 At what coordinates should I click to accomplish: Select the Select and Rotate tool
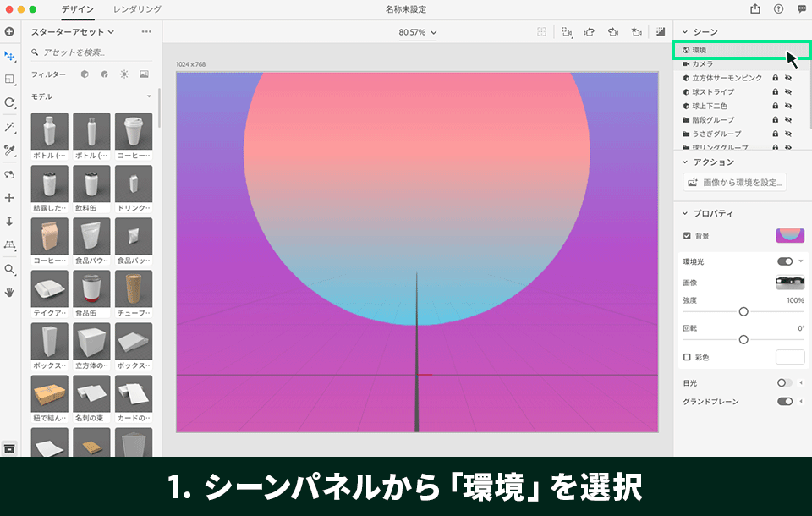click(9, 102)
